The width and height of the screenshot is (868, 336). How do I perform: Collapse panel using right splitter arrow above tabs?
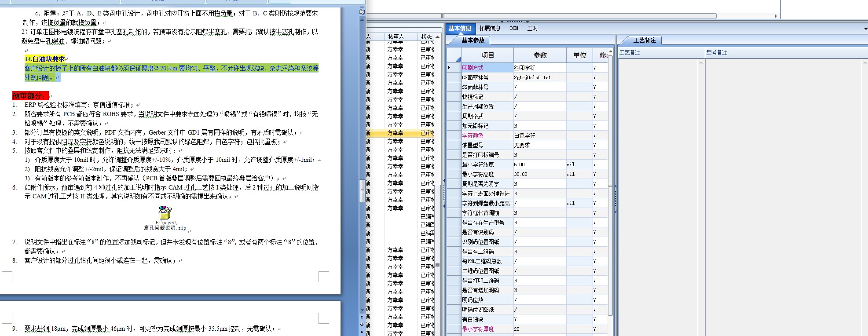pyautogui.click(x=527, y=22)
